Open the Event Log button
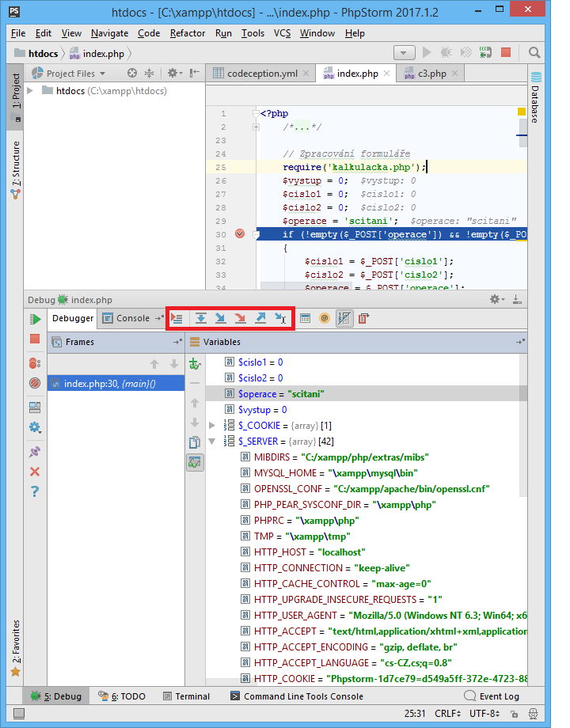Screen dimensions: 570x728 pyautogui.click(x=492, y=696)
